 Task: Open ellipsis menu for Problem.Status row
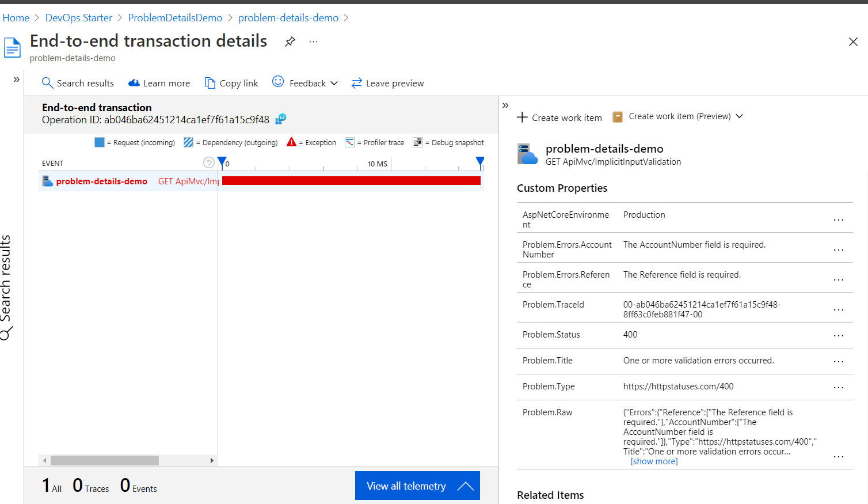tap(839, 336)
